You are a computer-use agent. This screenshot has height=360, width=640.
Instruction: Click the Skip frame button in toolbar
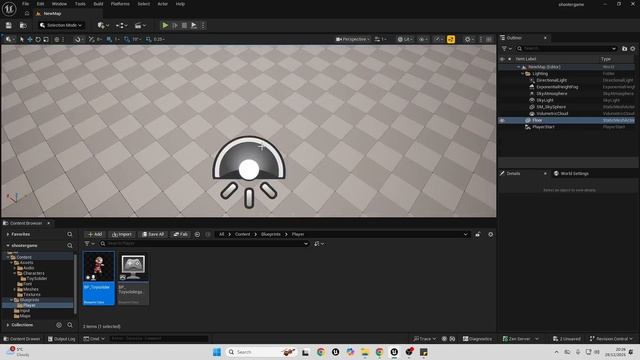pos(175,25)
